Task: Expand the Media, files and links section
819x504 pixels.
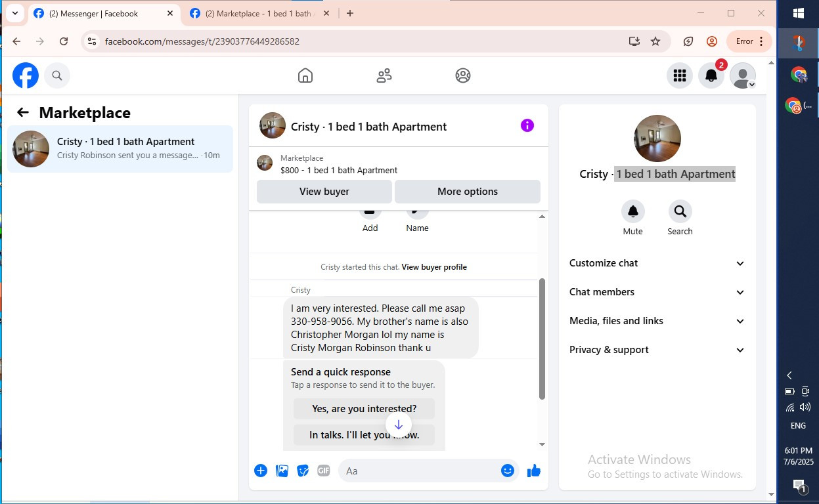Action: (657, 321)
